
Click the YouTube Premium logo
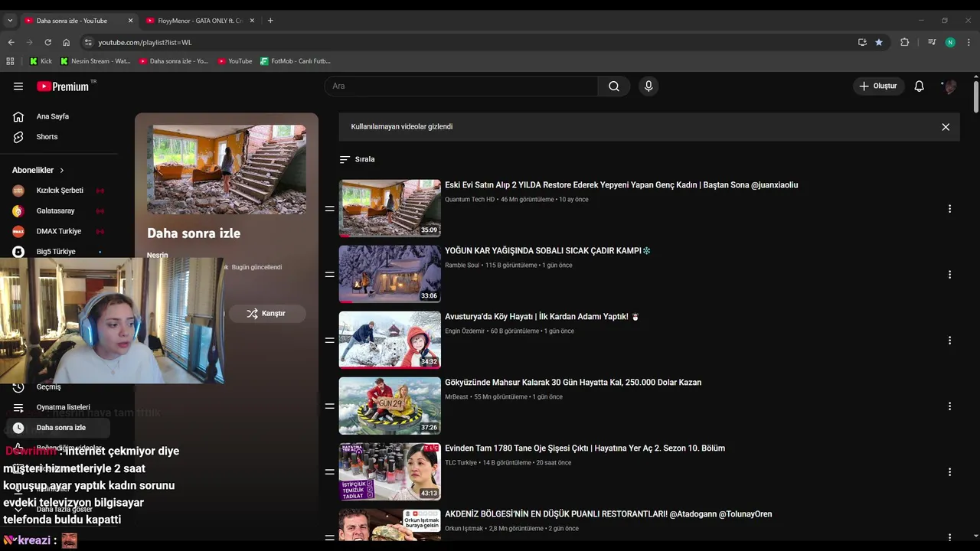64,86
